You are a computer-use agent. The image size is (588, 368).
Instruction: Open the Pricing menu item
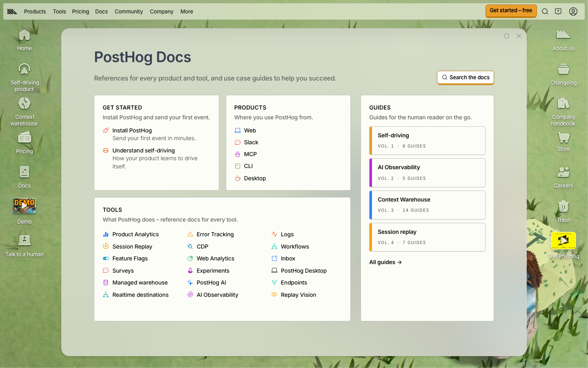click(80, 11)
